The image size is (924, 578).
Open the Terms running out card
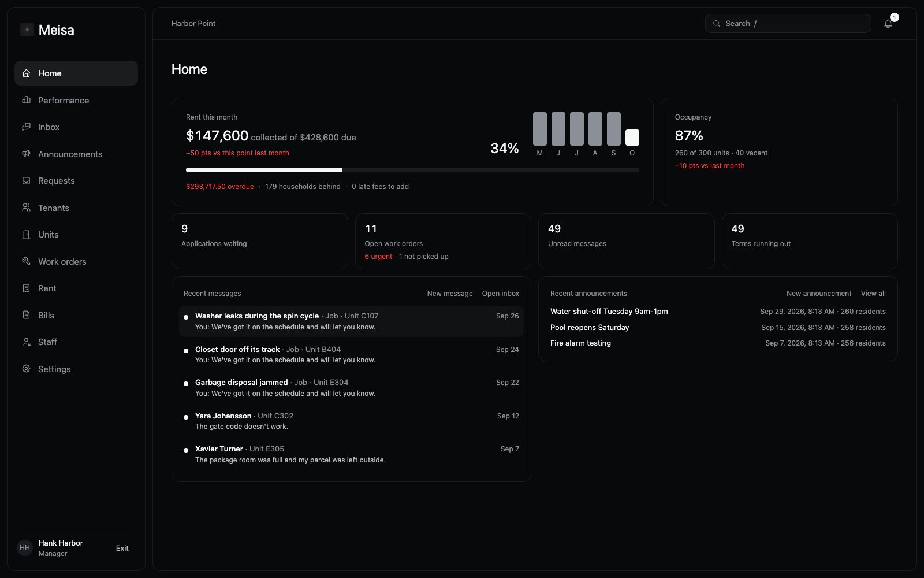click(810, 241)
